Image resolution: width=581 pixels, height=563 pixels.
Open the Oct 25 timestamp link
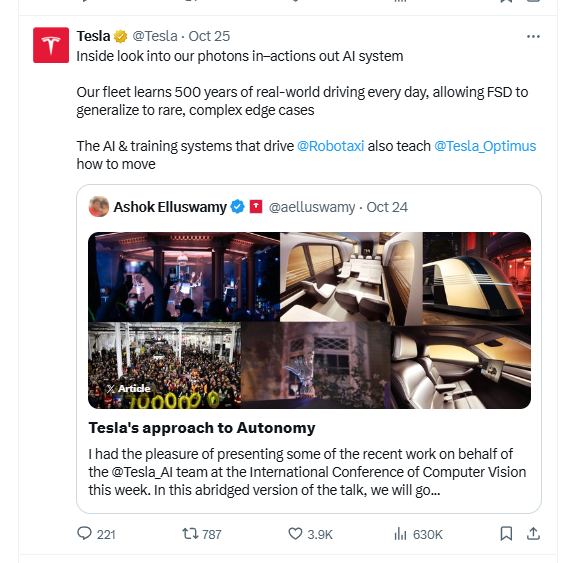[x=209, y=36]
